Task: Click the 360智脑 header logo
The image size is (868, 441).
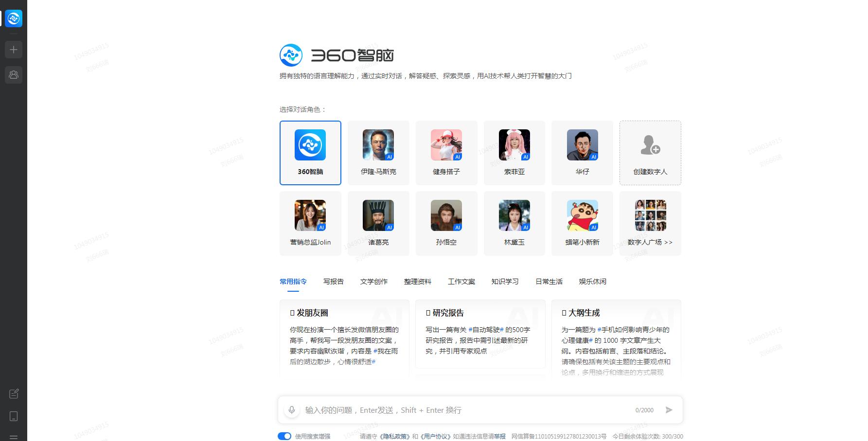Action: (337, 55)
